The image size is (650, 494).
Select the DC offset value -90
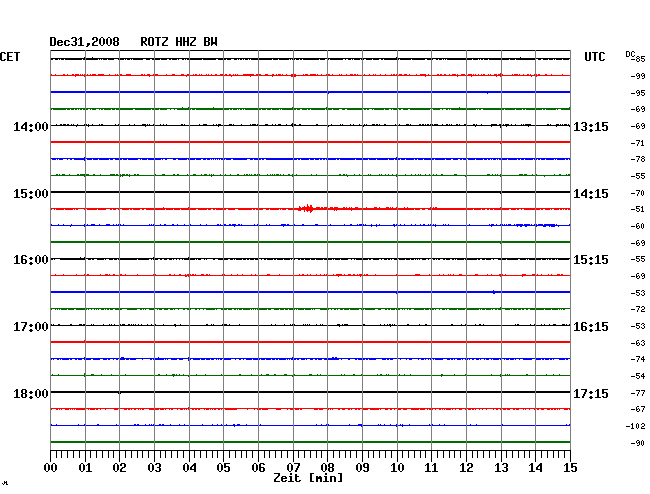[638, 443]
